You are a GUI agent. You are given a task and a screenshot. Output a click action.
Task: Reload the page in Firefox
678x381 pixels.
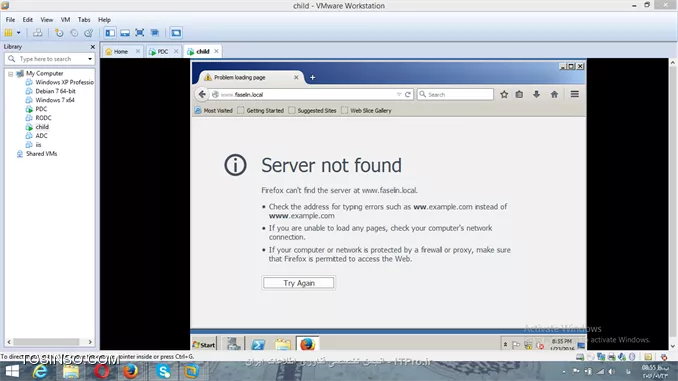(408, 94)
